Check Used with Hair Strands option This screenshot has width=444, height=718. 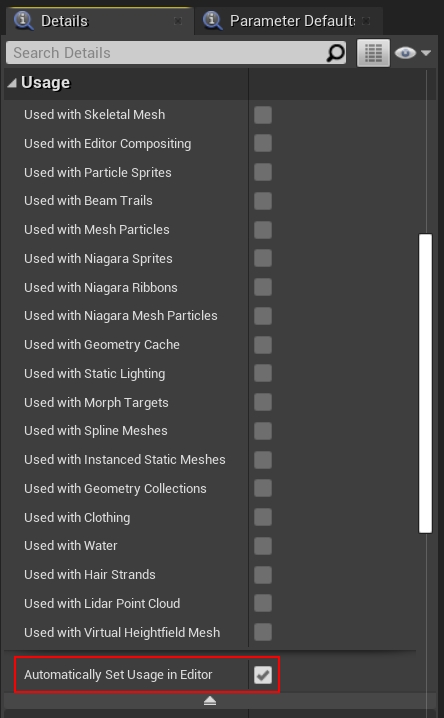tap(263, 575)
